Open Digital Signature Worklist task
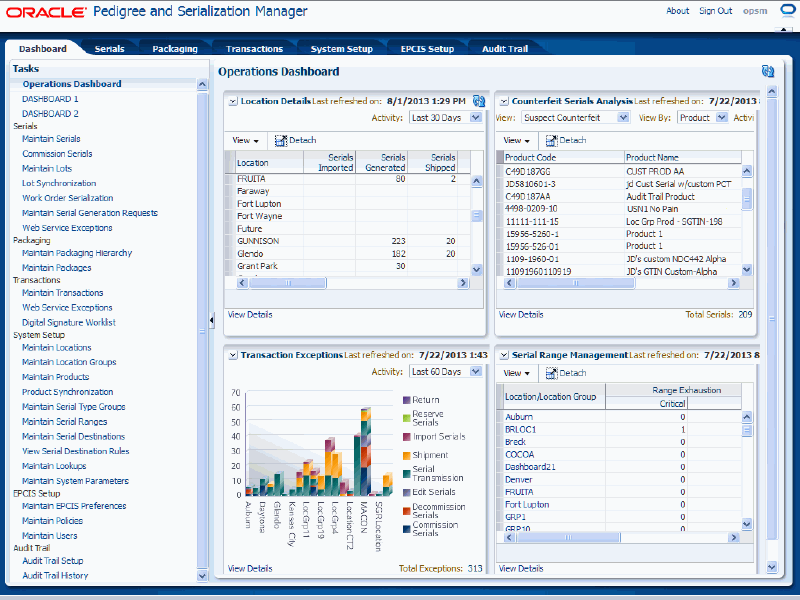Viewport: 800px width, 600px height. tap(68, 322)
